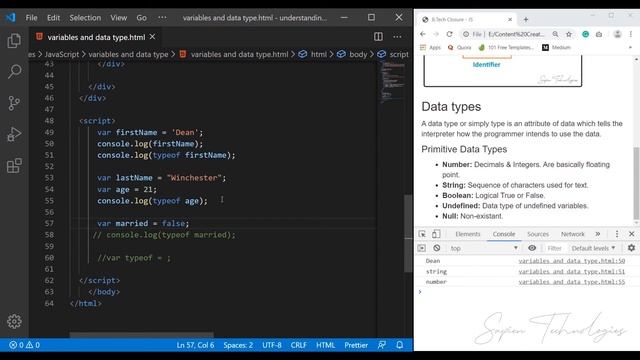Image resolution: width=640 pixels, height=360 pixels.
Task: Open the Source Control view
Action: point(14,103)
